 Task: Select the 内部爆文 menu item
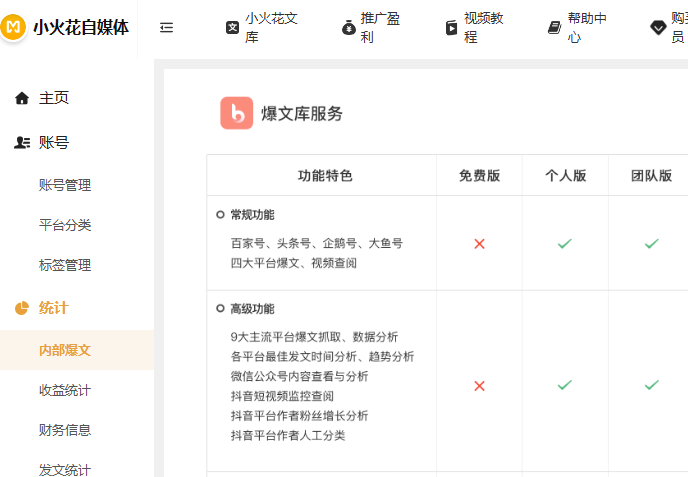[77, 350]
